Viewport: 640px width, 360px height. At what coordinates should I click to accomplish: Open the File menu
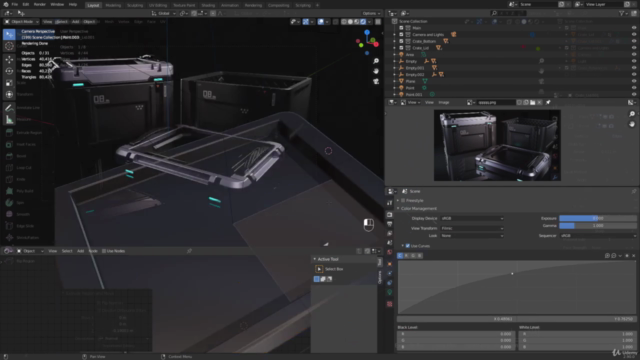click(x=15, y=4)
